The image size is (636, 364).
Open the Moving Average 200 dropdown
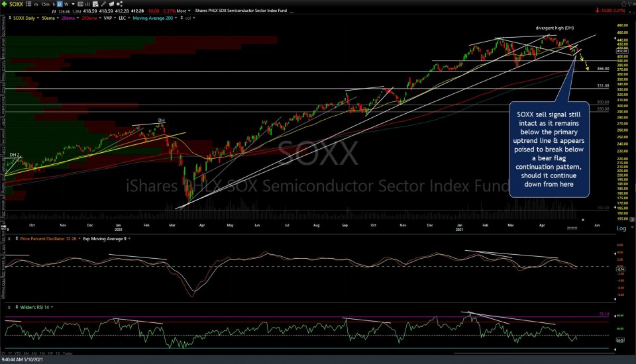coord(176,18)
